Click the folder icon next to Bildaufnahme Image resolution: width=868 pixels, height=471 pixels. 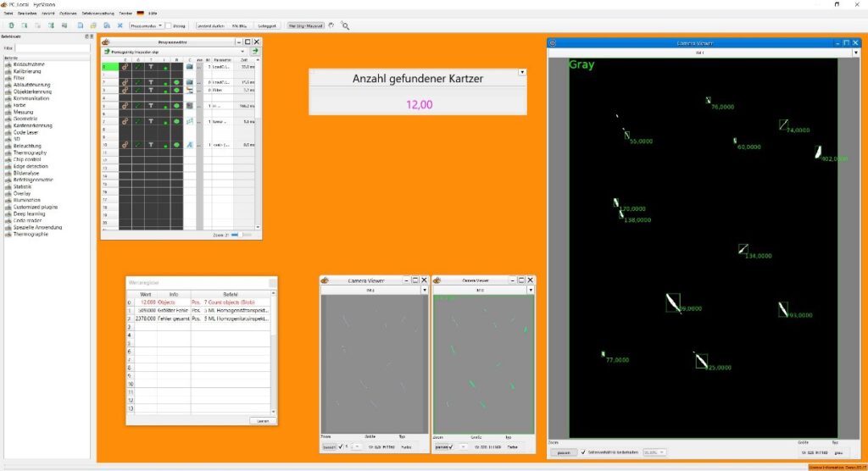coord(8,64)
